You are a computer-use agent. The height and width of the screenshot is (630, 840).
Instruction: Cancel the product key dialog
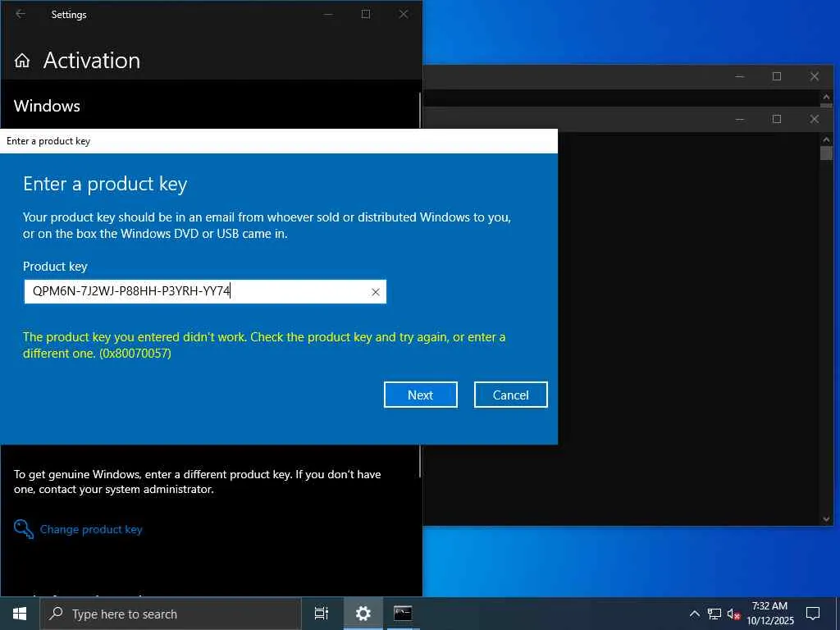(x=510, y=395)
